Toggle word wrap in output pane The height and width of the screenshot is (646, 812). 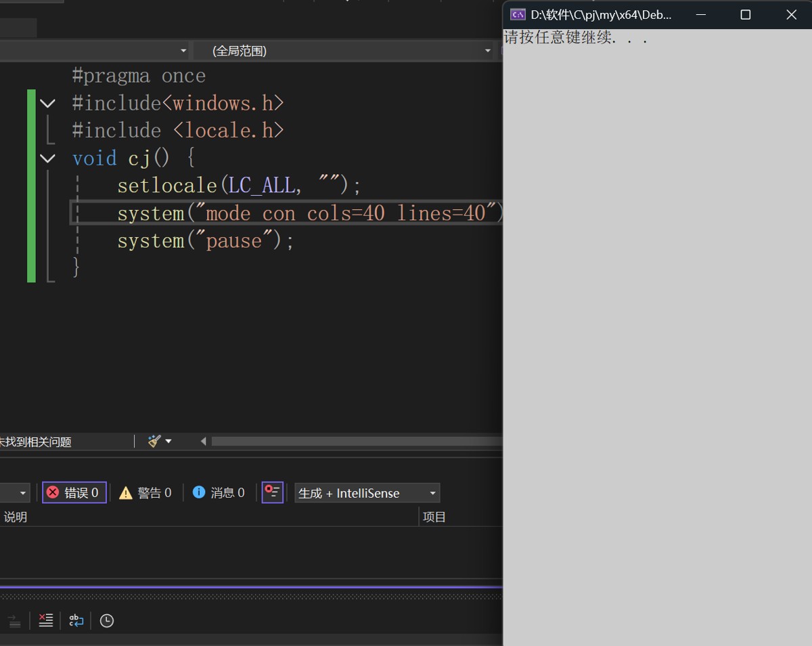(76, 620)
